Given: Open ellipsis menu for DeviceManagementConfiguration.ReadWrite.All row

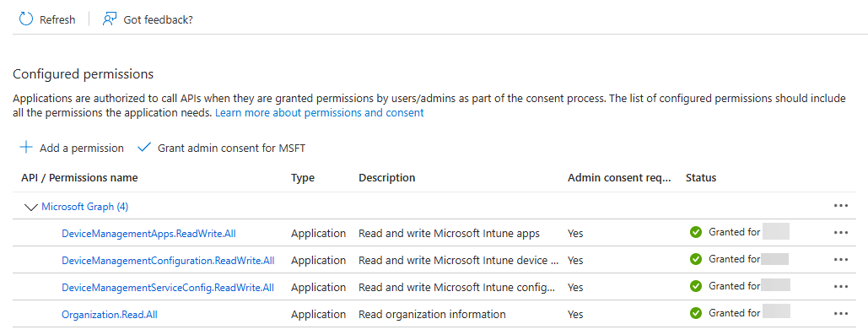Looking at the screenshot, I should click(840, 259).
